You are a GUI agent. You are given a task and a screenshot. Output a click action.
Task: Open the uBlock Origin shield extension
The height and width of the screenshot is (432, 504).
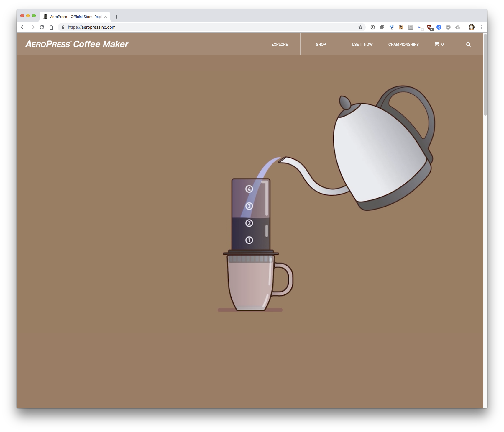click(430, 27)
